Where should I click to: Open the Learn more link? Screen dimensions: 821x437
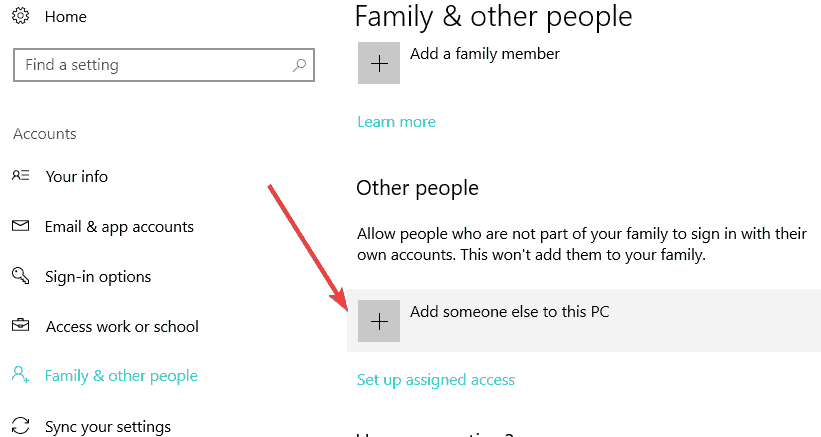[396, 122]
